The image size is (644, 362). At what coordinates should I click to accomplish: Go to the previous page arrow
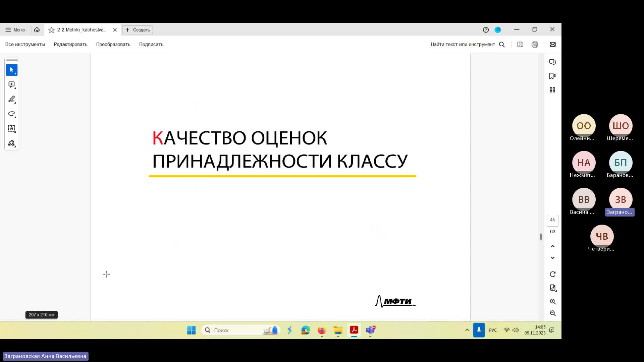pos(553,246)
